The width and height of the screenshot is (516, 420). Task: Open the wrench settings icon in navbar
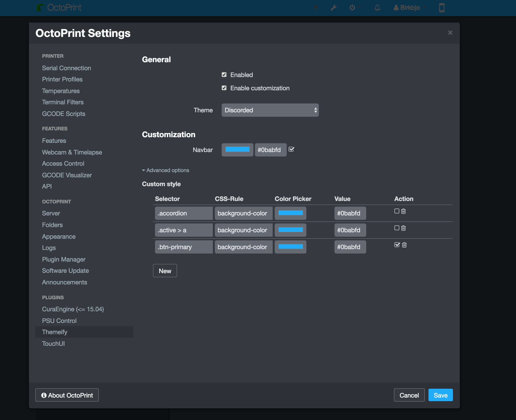tap(333, 8)
